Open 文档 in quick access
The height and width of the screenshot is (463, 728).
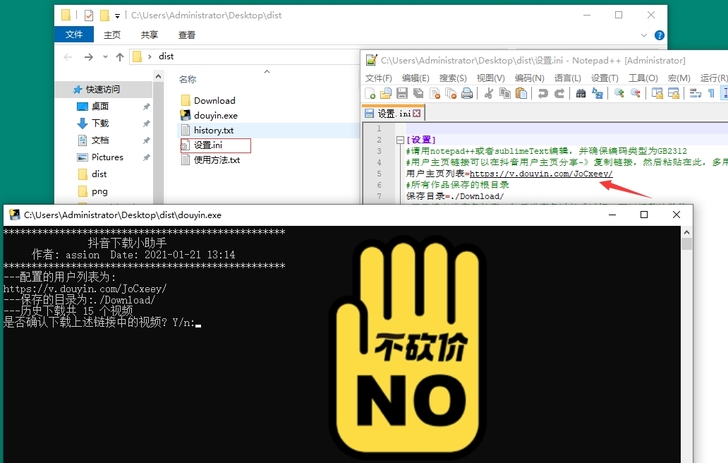pos(99,140)
